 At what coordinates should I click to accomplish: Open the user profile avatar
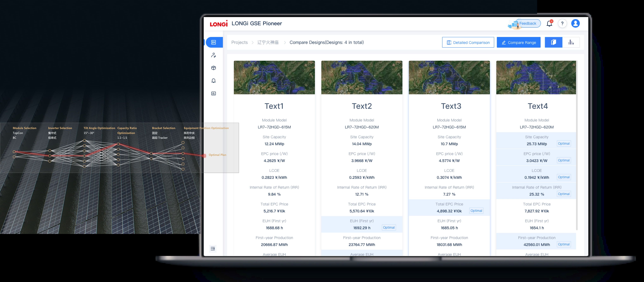click(x=575, y=24)
